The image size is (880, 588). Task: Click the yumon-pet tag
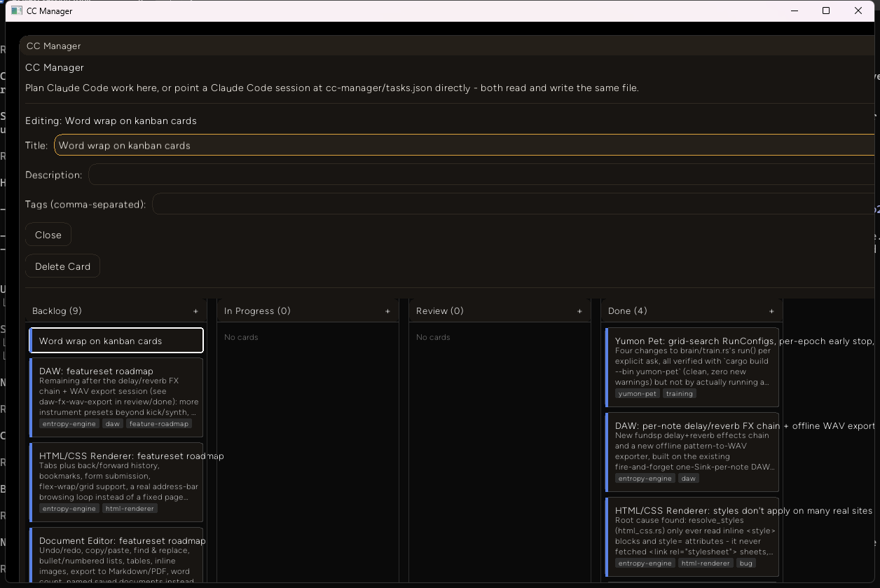(x=638, y=394)
